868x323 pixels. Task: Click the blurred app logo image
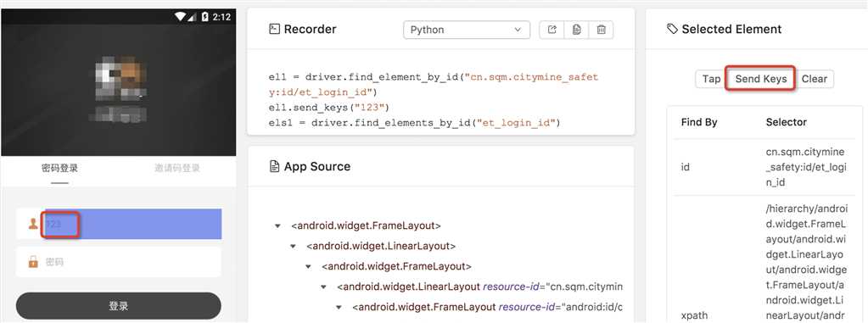(119, 88)
